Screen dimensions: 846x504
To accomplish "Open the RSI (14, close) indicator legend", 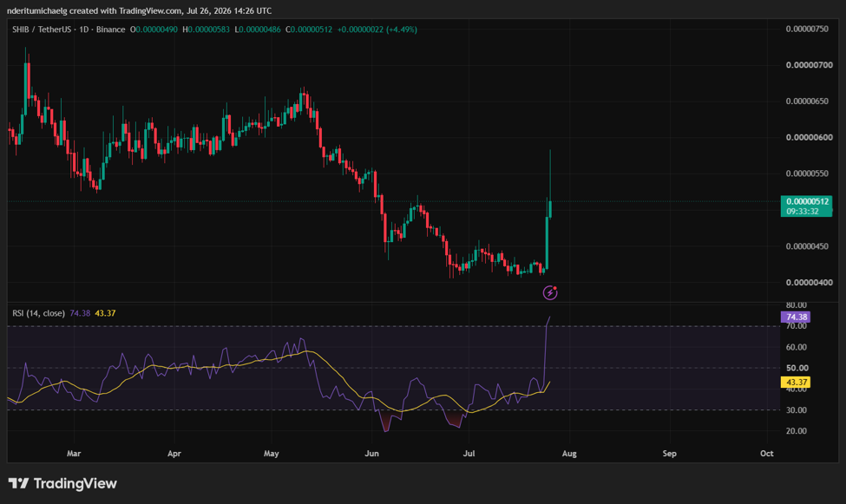I will click(x=39, y=313).
